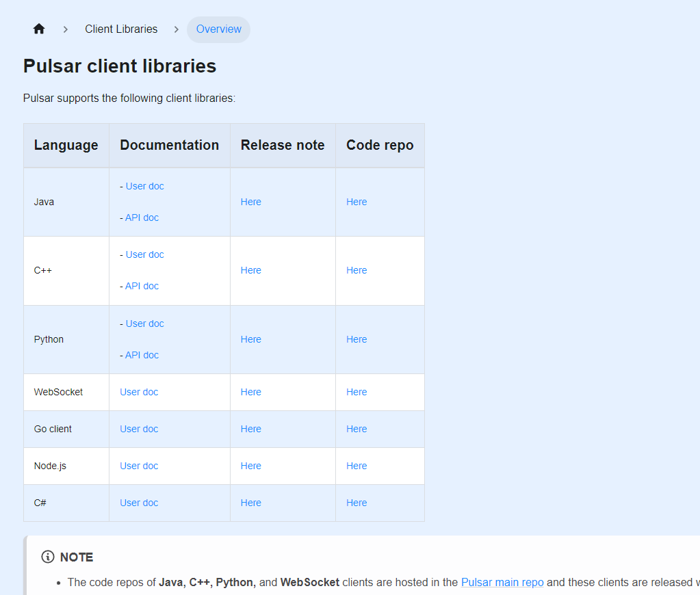Screen dimensions: 700x595
Task: Open C# code repo Here link
Action: (357, 503)
